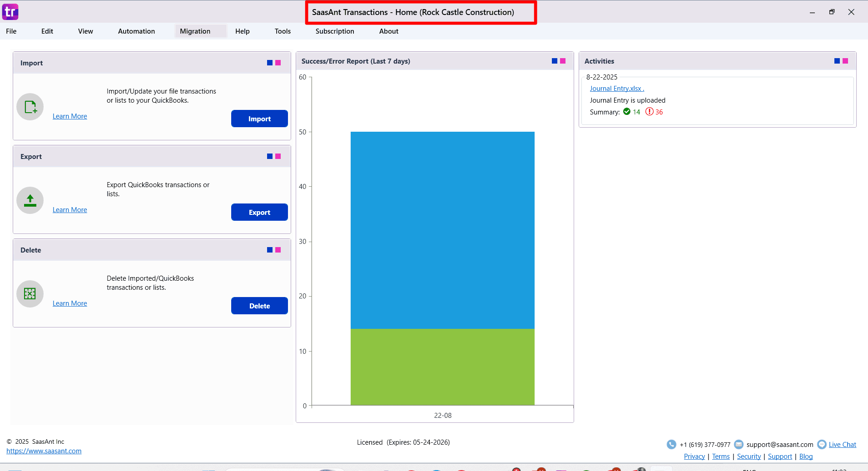Open the Journal Entry.xlsx link

click(x=615, y=88)
